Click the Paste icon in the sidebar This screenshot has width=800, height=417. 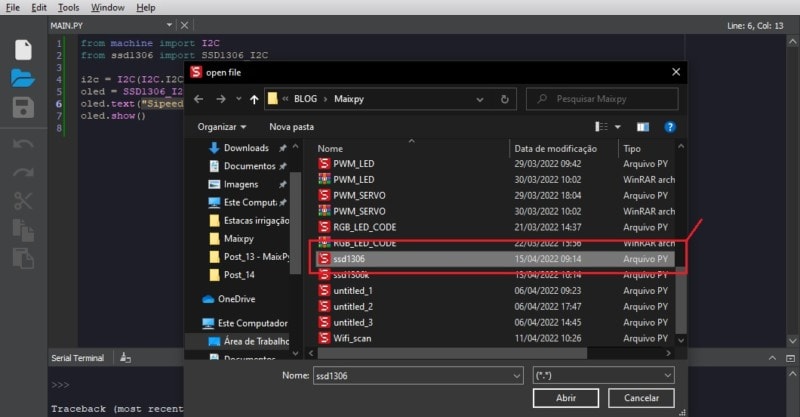23,258
